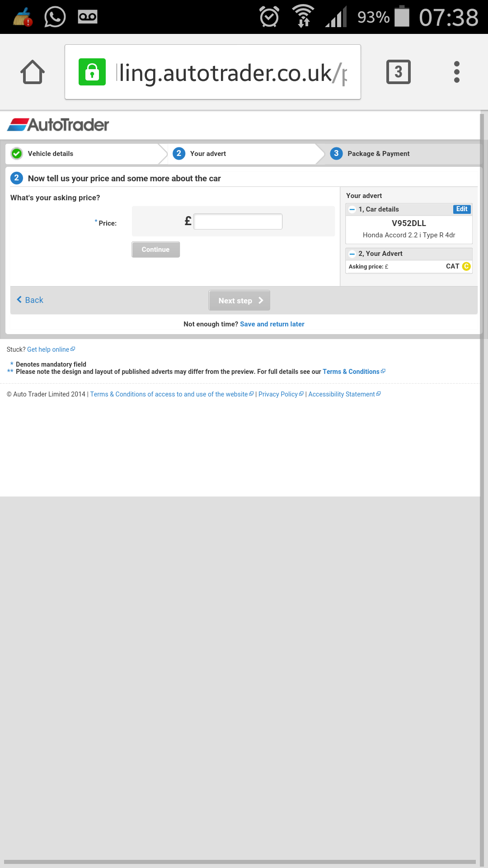
Task: Collapse the Your Advert section
Action: click(352, 254)
